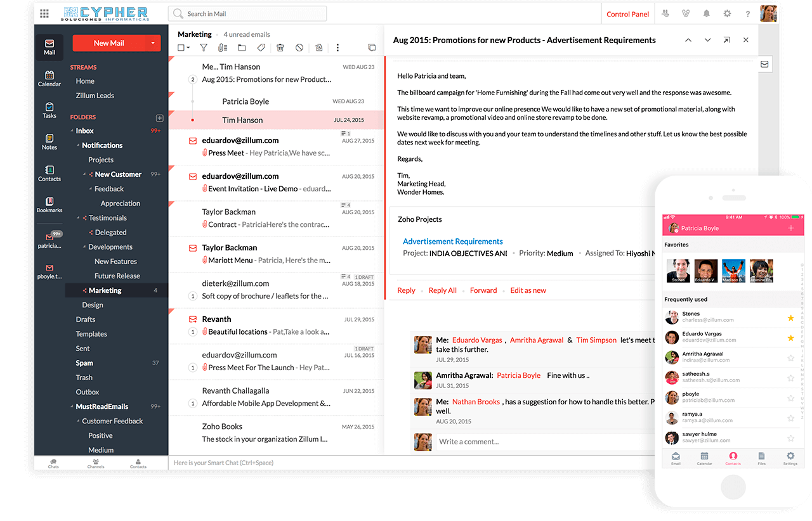Click the hand-with-people icon next to Control Panel
812x521 pixels.
click(665, 13)
